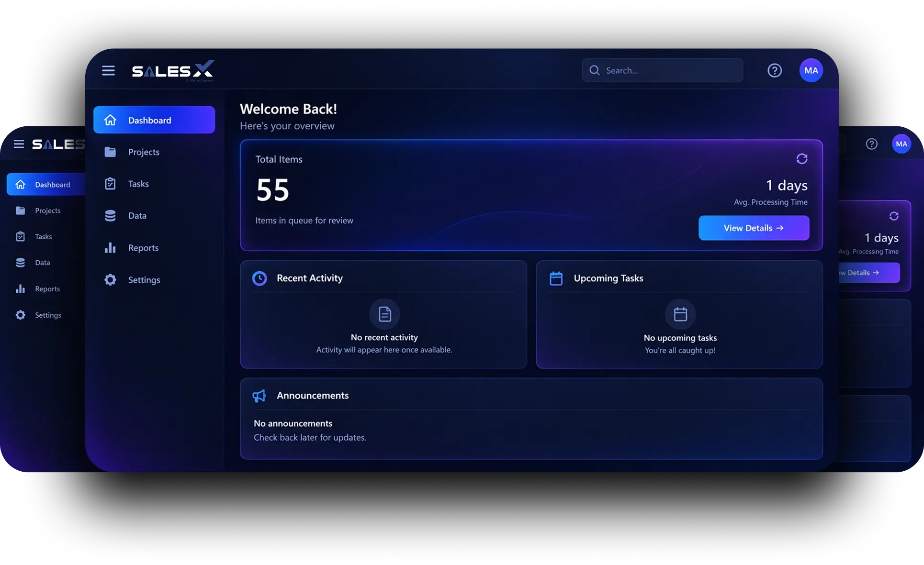The width and height of the screenshot is (924, 565).
Task: Focus the Search field in the front window
Action: pyautogui.click(x=663, y=70)
